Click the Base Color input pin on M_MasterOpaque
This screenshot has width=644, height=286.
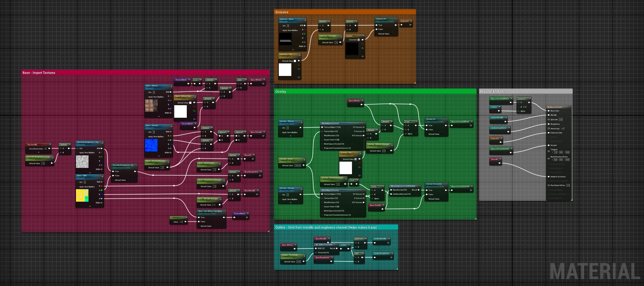tap(549, 111)
